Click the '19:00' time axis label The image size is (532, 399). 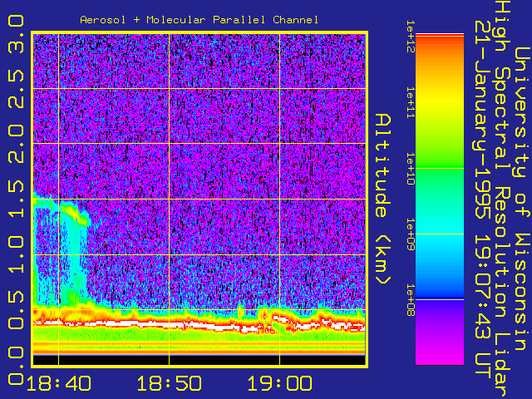[x=280, y=383]
